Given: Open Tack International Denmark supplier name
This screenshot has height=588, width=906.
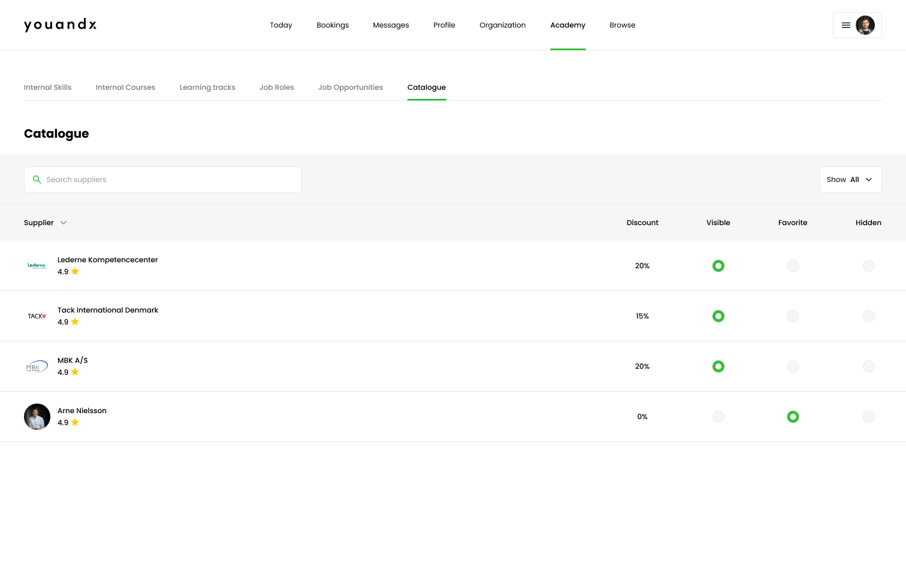Looking at the screenshot, I should pos(108,310).
